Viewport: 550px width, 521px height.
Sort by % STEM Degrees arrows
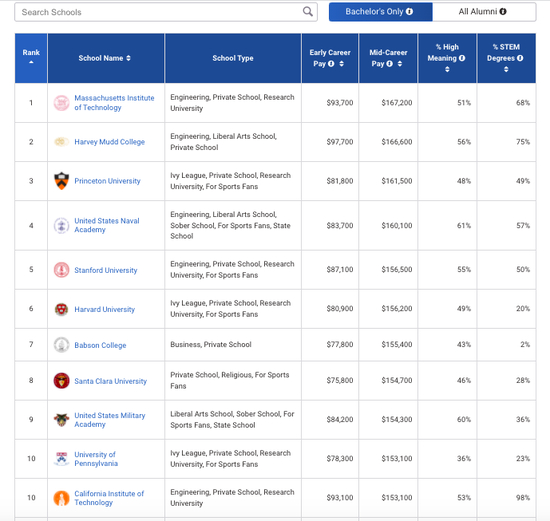(506, 69)
